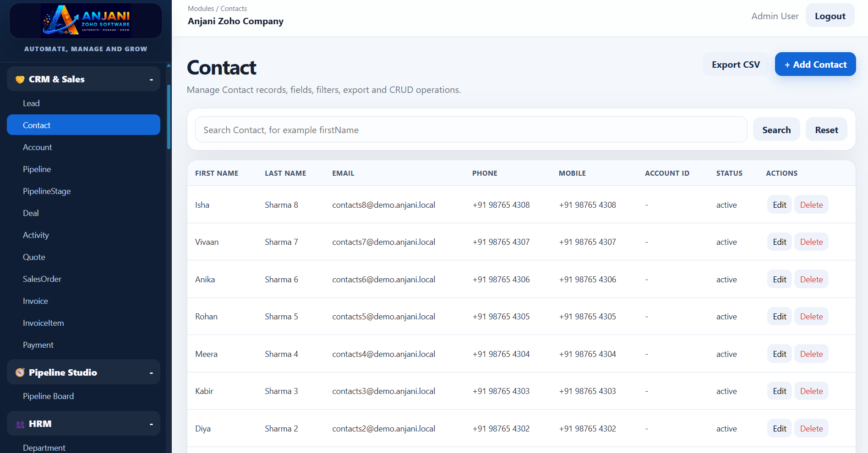The height and width of the screenshot is (453, 868).
Task: Edit the Isha Sharma 8 contact
Action: (780, 205)
